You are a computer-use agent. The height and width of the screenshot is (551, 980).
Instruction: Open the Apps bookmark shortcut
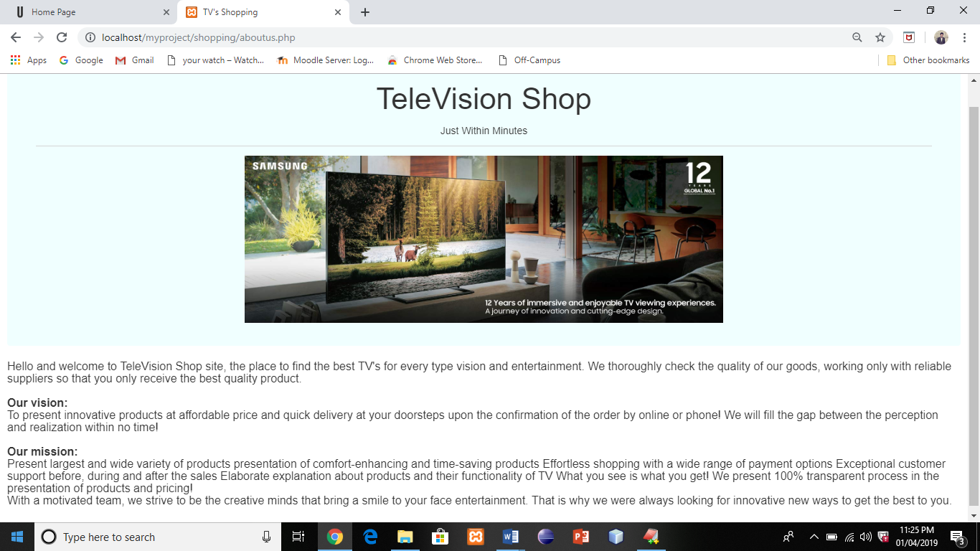tap(29, 60)
